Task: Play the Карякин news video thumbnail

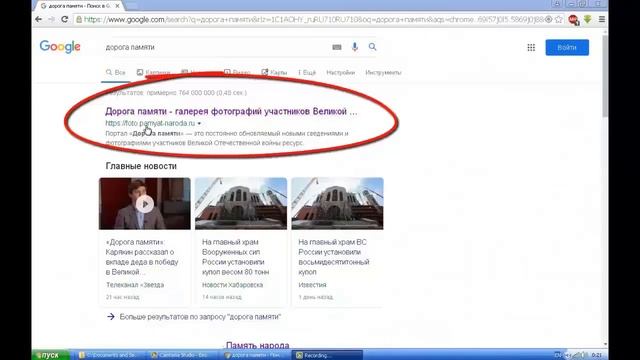Action: tap(144, 204)
